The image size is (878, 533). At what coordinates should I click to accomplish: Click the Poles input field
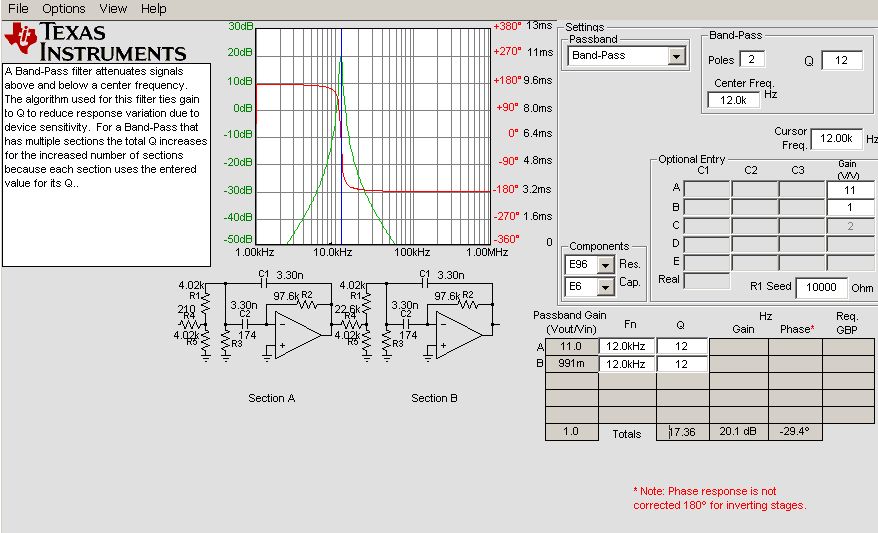click(751, 59)
